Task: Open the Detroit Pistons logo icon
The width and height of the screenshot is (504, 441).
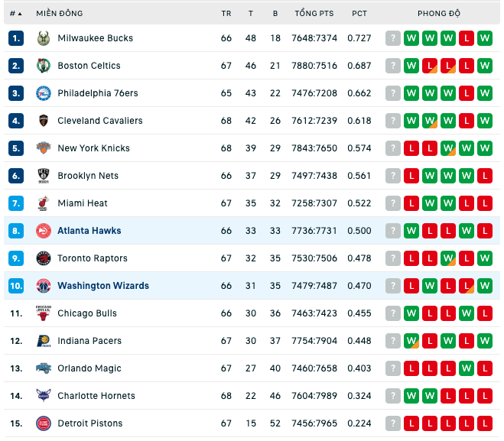Action: point(44,423)
